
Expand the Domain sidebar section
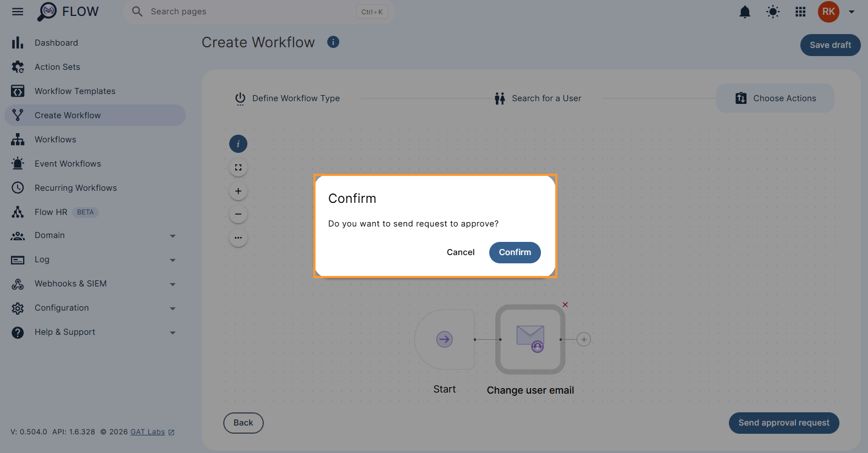coord(95,235)
